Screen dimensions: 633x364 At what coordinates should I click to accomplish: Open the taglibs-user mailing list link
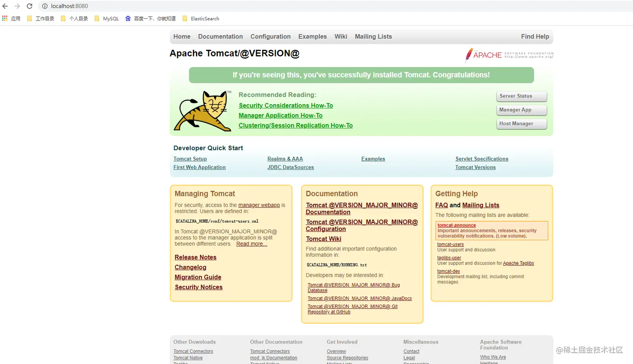tap(449, 258)
